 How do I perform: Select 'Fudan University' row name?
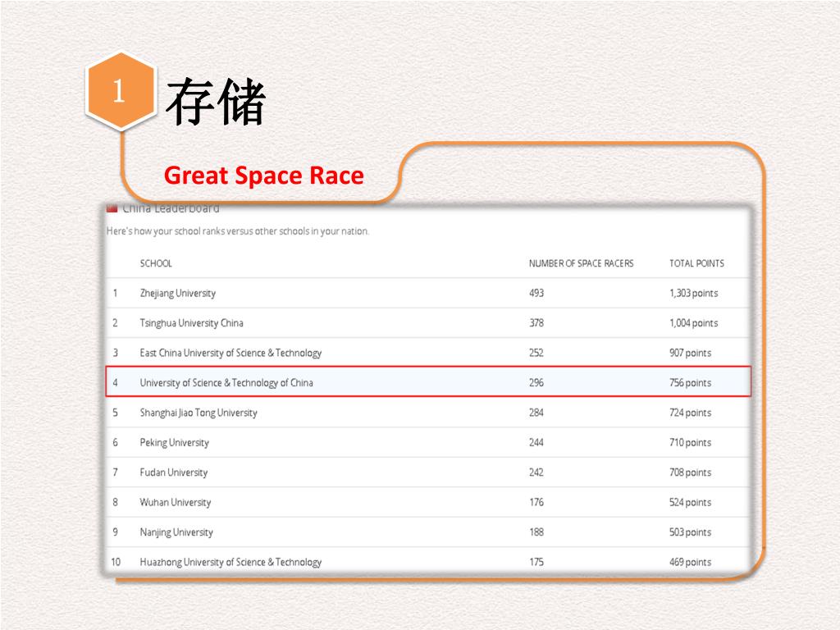click(x=174, y=472)
